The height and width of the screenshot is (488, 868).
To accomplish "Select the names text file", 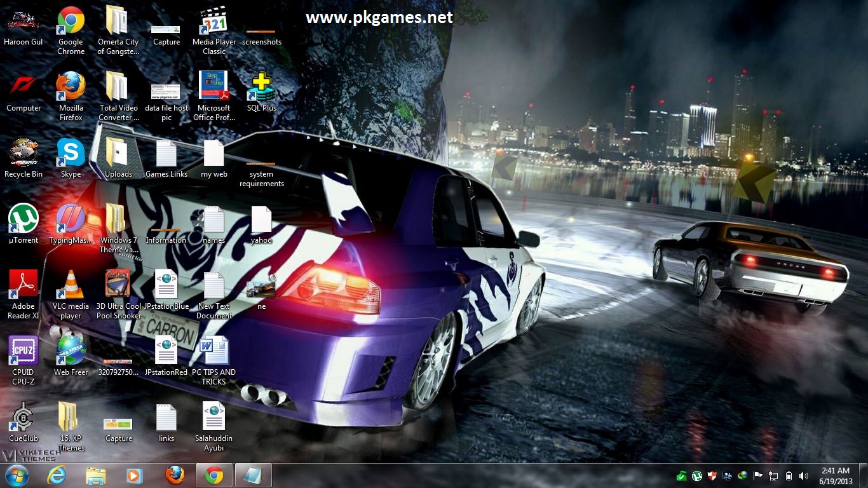I will [214, 224].
